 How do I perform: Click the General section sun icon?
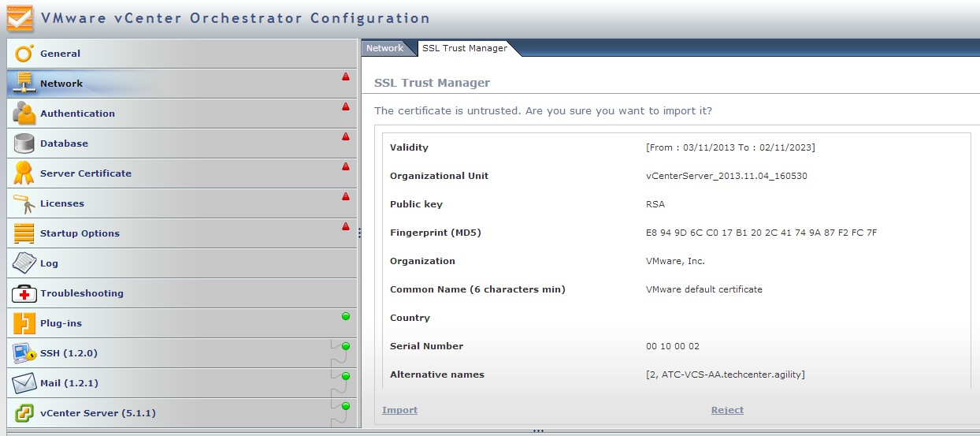click(x=24, y=54)
